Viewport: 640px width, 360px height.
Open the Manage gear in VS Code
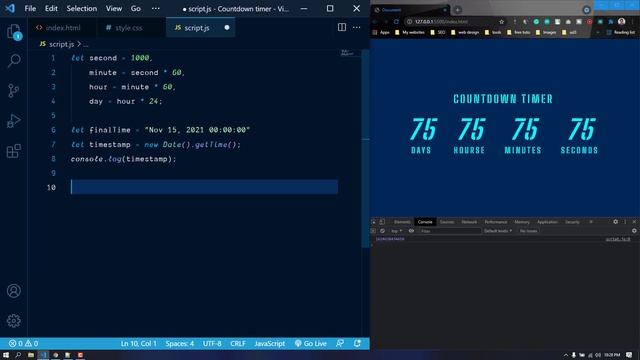point(13,321)
